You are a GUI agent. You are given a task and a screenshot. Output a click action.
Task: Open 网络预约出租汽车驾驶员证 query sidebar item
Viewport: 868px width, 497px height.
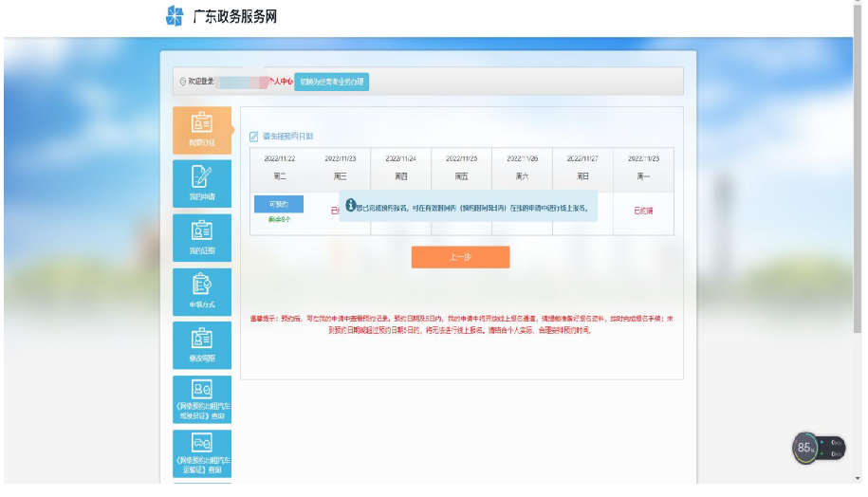tap(201, 399)
